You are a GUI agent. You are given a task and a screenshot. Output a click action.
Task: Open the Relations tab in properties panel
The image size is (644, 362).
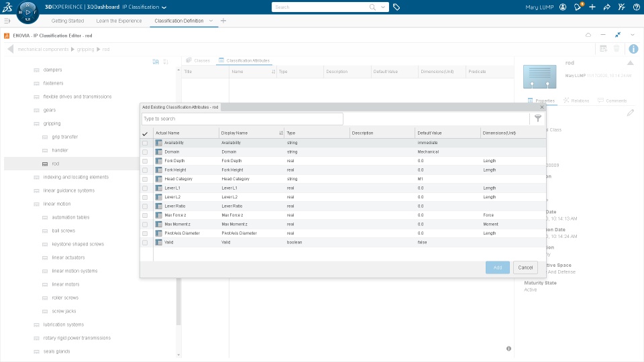576,101
